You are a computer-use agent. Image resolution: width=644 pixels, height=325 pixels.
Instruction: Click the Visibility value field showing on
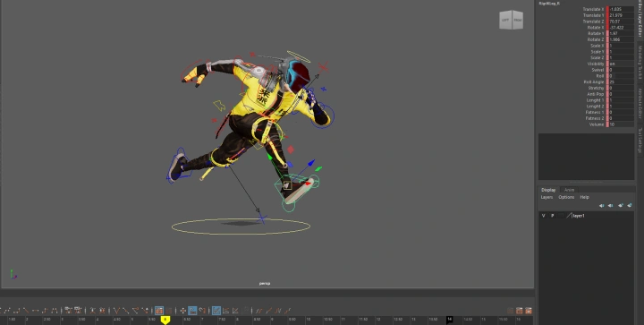[622, 64]
